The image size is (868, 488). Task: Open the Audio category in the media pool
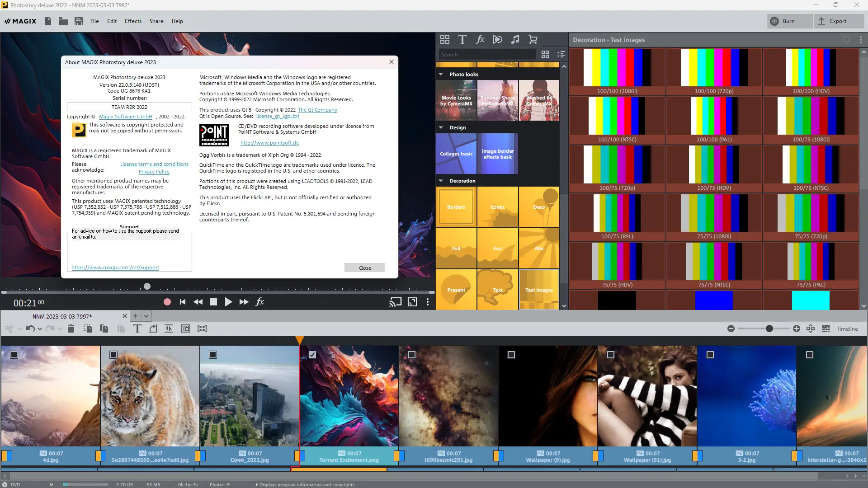pos(515,39)
